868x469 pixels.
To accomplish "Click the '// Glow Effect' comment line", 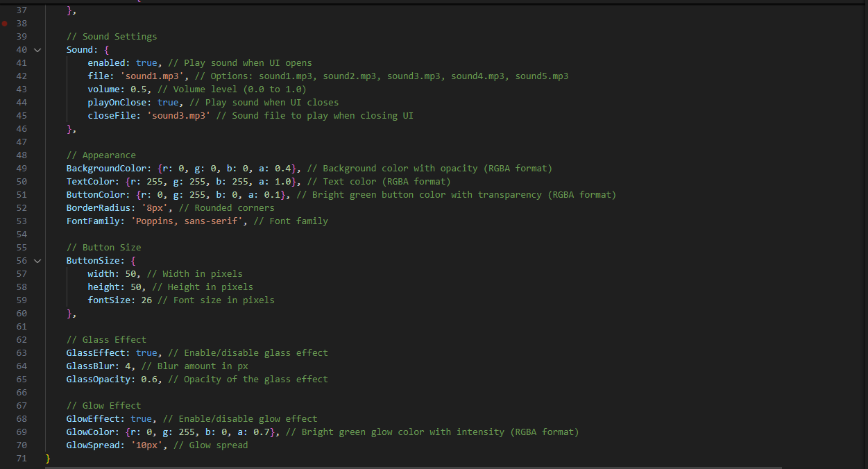I will 103,406.
